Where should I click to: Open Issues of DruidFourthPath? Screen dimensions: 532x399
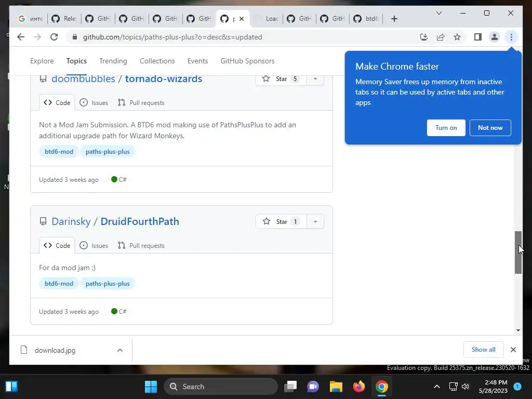[94, 246]
